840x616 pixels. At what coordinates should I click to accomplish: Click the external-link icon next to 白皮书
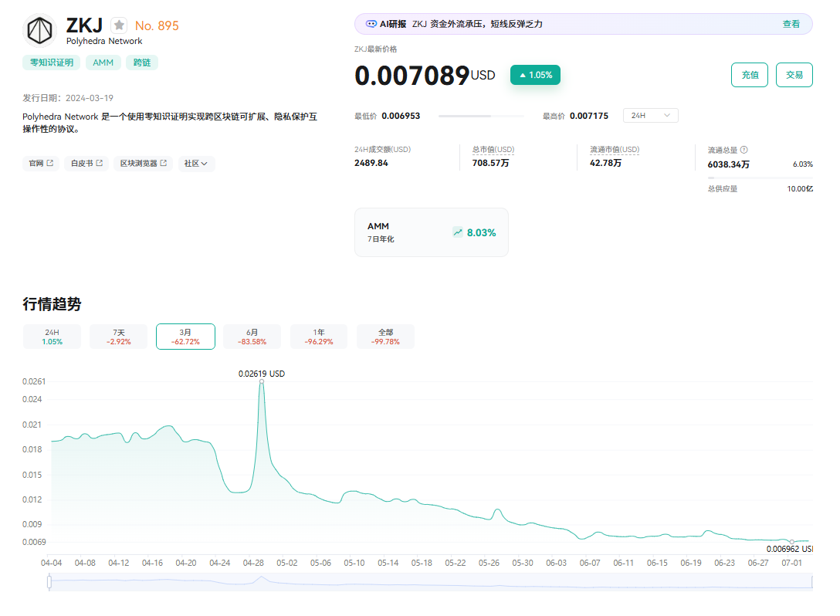tap(99, 163)
